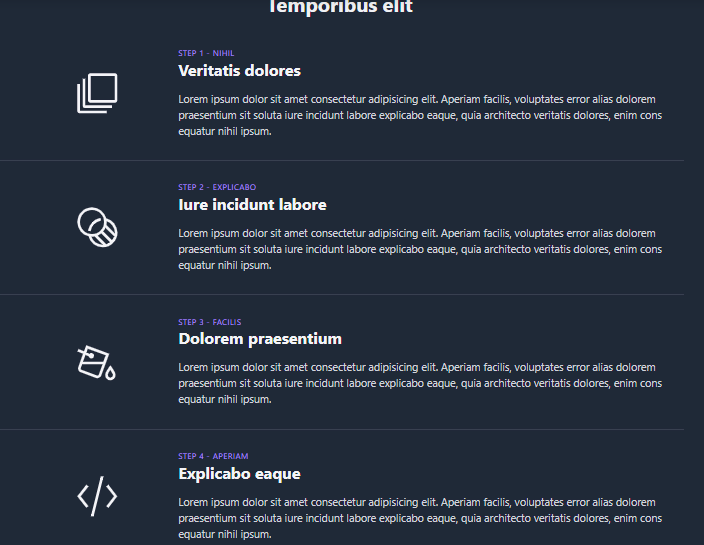Select the 'Iure incidunt labore' heading
Image resolution: width=704 pixels, height=545 pixels.
(252, 205)
